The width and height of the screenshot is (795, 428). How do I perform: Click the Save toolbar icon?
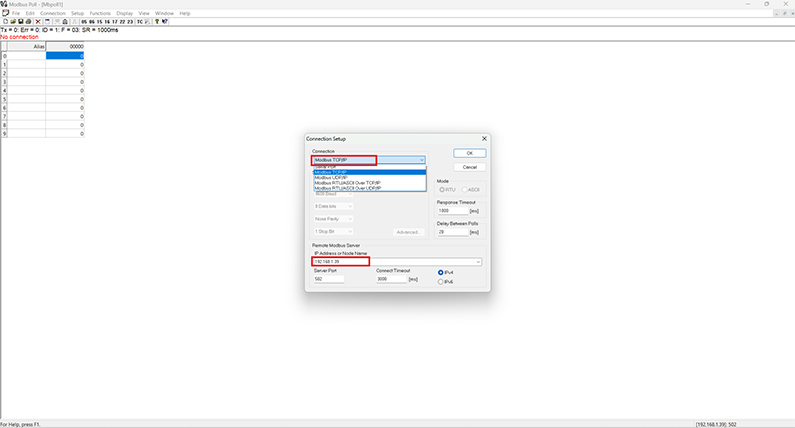tap(19, 21)
